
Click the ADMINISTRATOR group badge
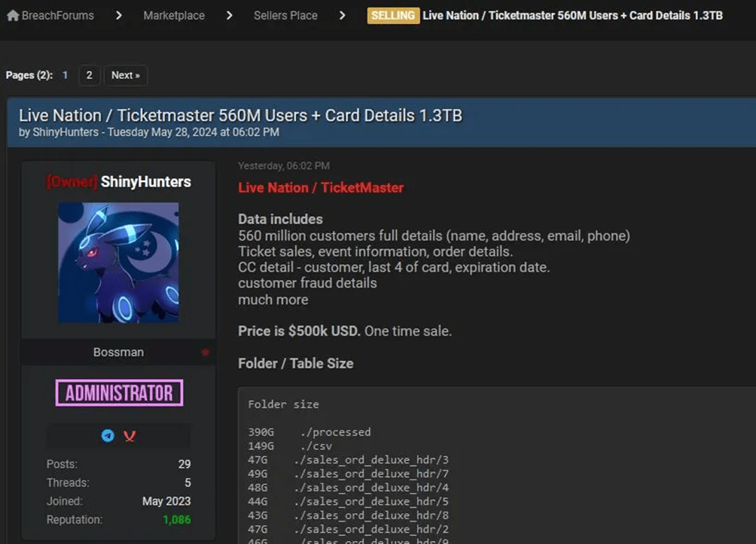point(119,393)
